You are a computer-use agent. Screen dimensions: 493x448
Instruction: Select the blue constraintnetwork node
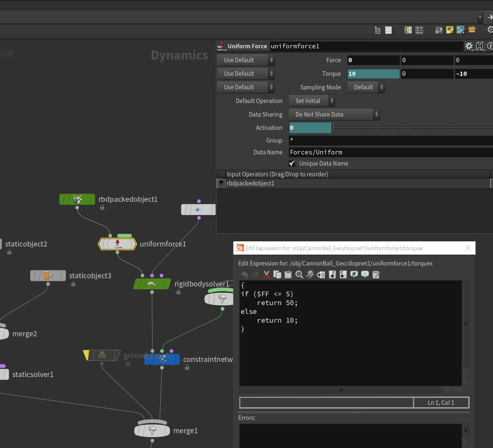[162, 359]
